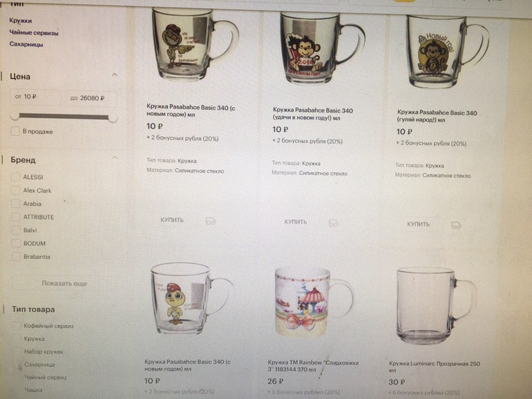The height and width of the screenshot is (399, 532).
Task: Select the Arabia brand checkbox
Action: pyautogui.click(x=16, y=204)
